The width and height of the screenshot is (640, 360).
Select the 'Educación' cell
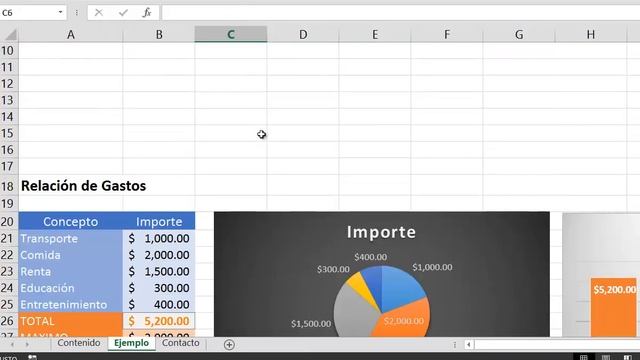71,288
